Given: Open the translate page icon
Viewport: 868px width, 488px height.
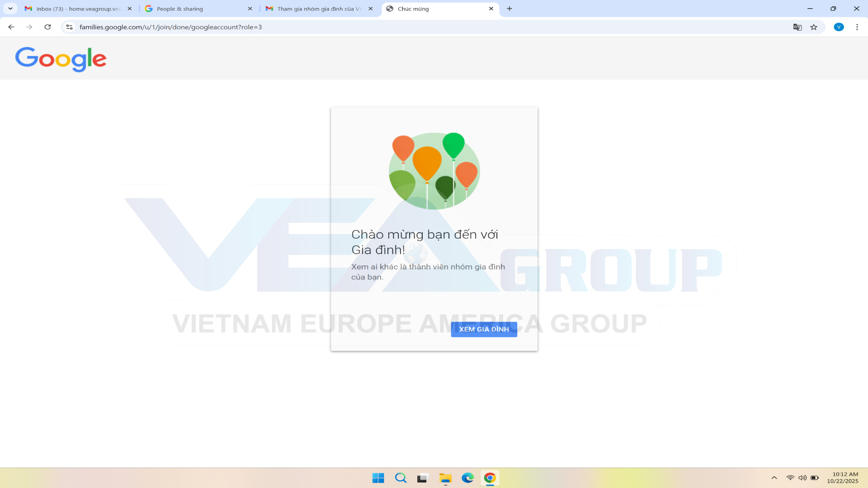Looking at the screenshot, I should [x=797, y=27].
